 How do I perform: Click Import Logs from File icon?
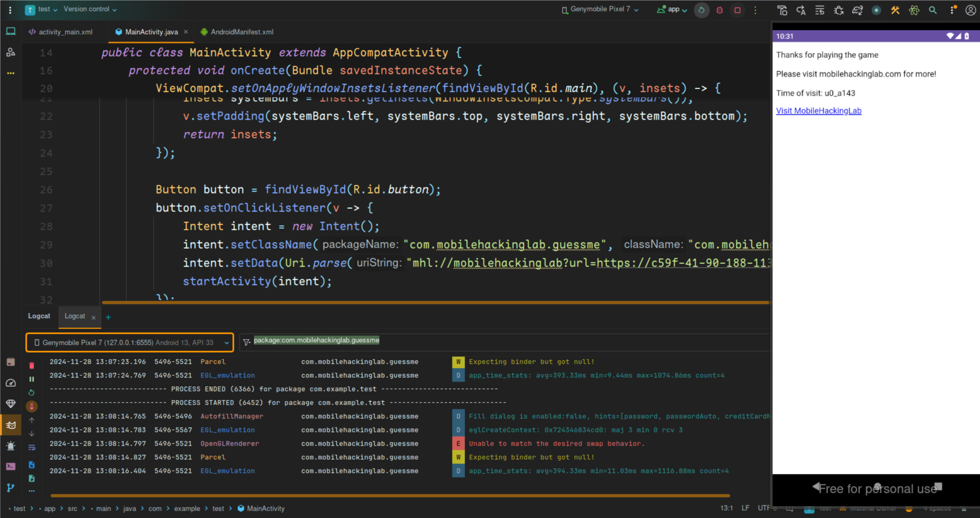tap(31, 465)
